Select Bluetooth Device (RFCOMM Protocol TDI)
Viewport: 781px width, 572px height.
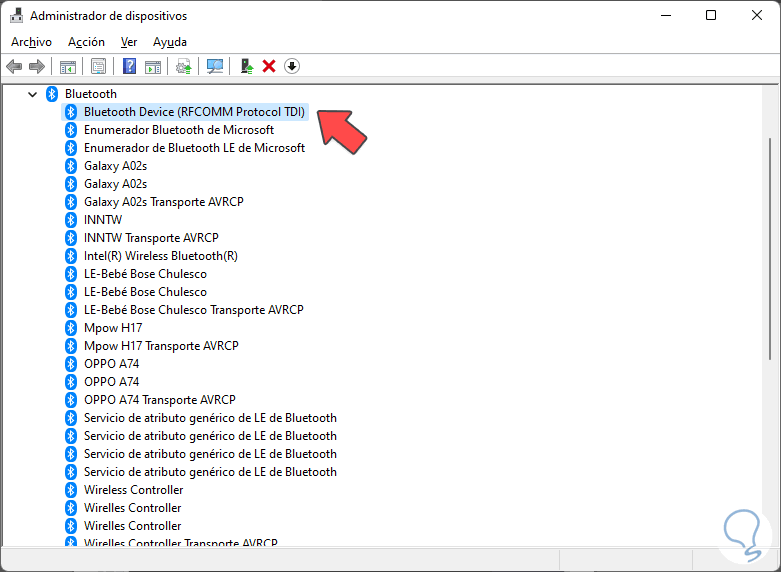point(194,112)
